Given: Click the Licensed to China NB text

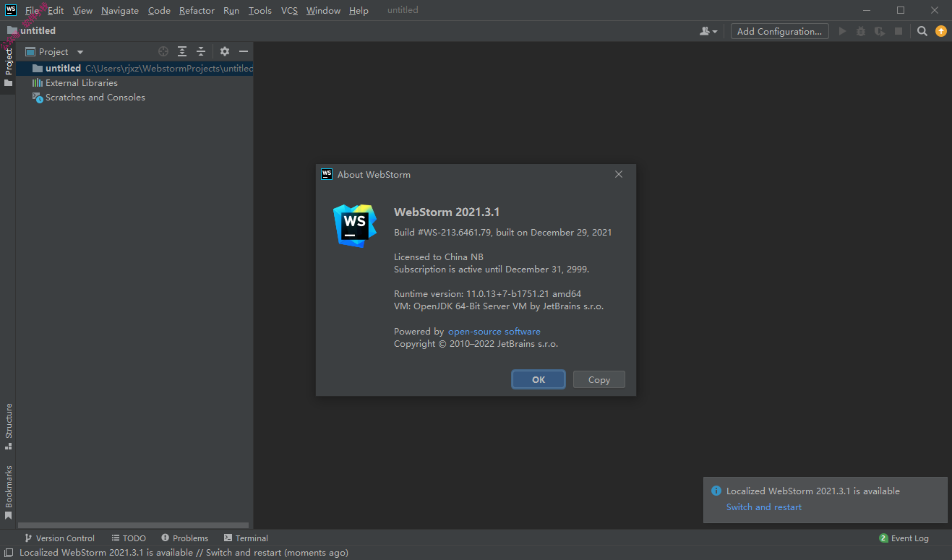Looking at the screenshot, I should coord(439,257).
